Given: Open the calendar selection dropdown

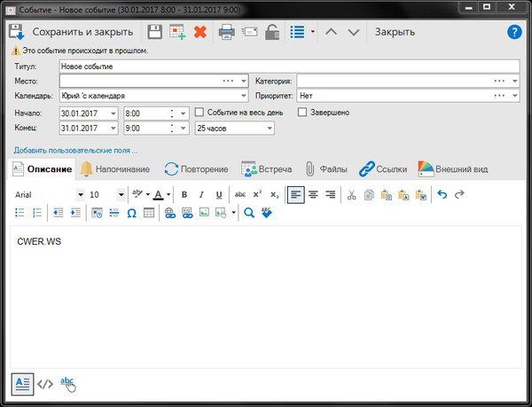Looking at the screenshot, I should 242,96.
